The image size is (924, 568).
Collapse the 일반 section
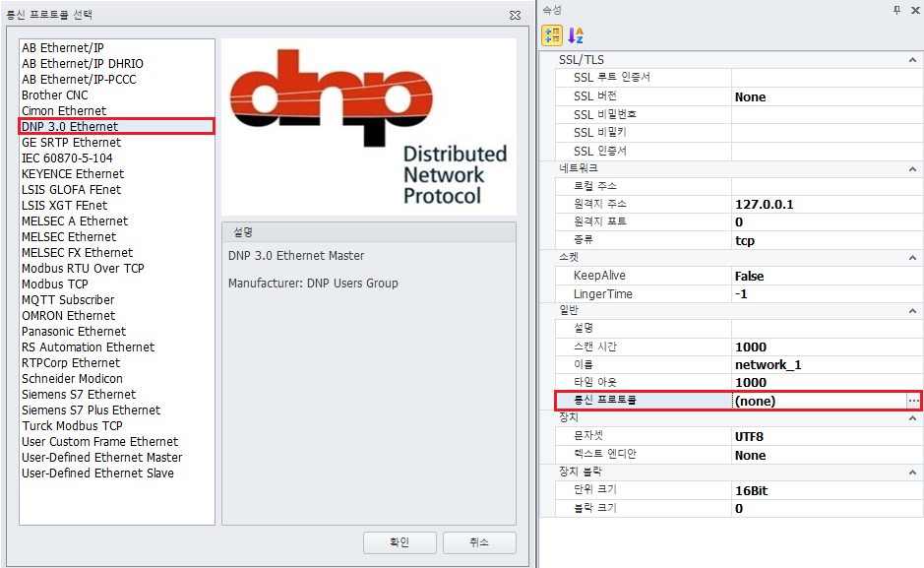912,311
